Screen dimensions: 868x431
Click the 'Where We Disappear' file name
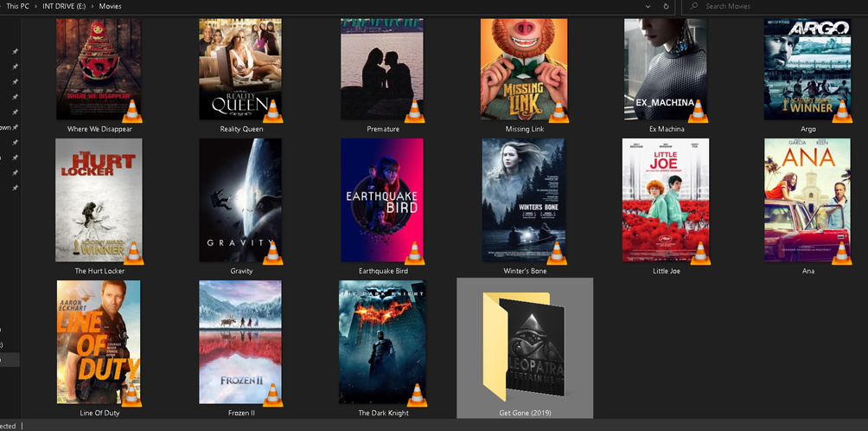tap(99, 129)
